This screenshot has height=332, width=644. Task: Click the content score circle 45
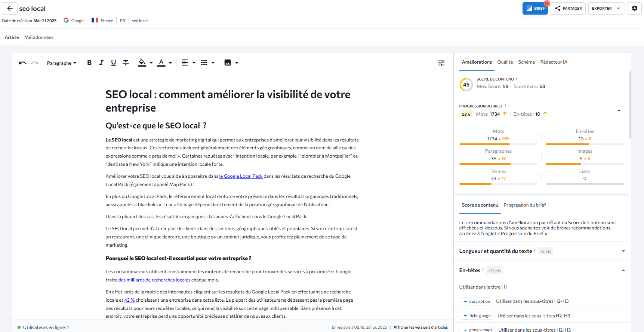pos(466,85)
